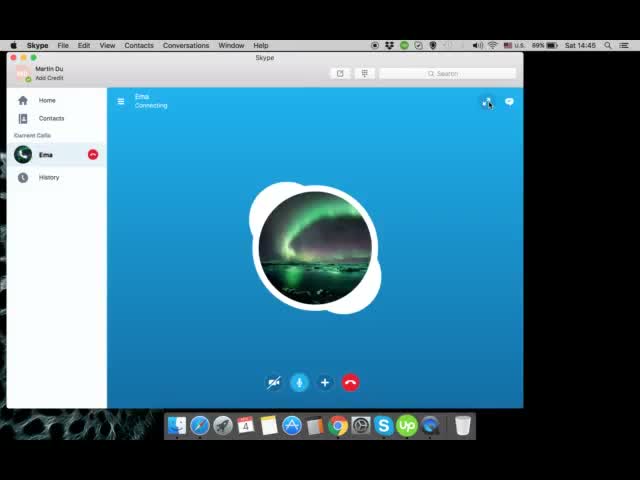Open the Edit menu
Image resolution: width=640 pixels, height=480 pixels.
(84, 45)
